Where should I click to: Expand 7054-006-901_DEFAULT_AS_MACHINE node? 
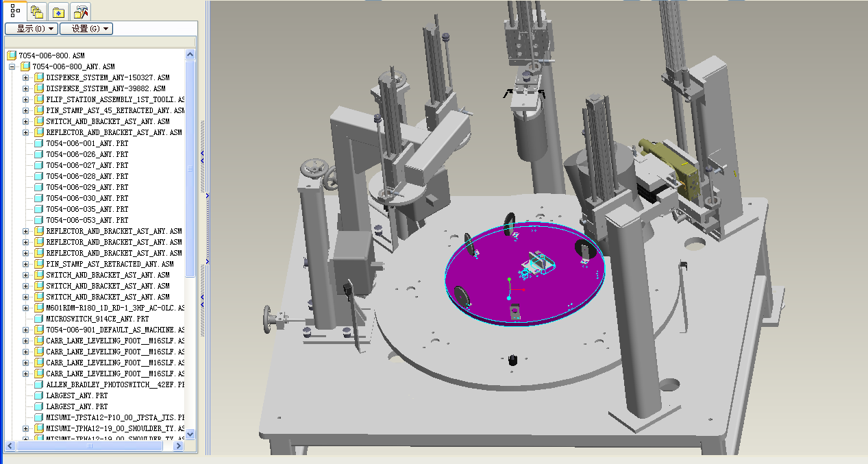[x=26, y=330]
